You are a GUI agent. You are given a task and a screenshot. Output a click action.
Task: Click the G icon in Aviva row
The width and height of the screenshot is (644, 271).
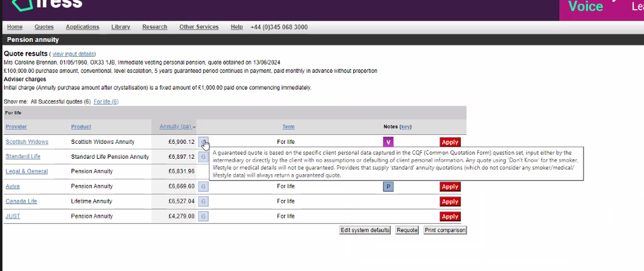203,186
